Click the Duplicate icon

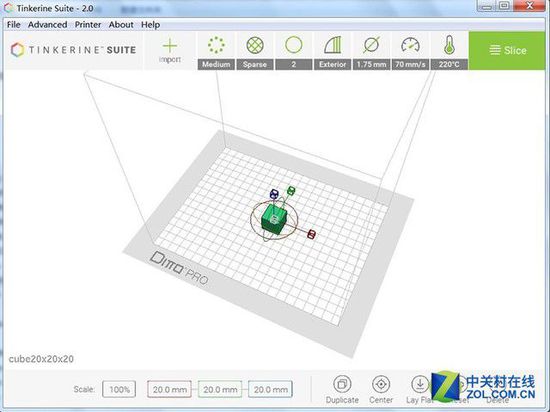[x=342, y=384]
